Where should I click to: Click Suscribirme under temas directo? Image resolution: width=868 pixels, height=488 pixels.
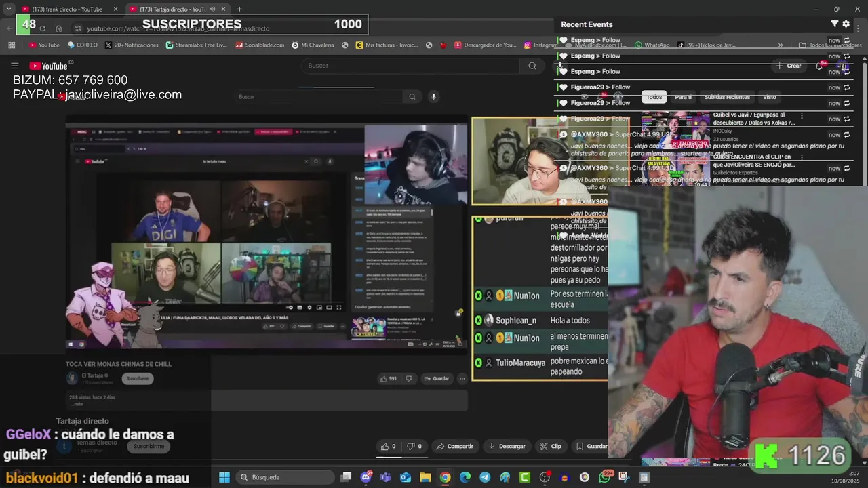pos(149,446)
